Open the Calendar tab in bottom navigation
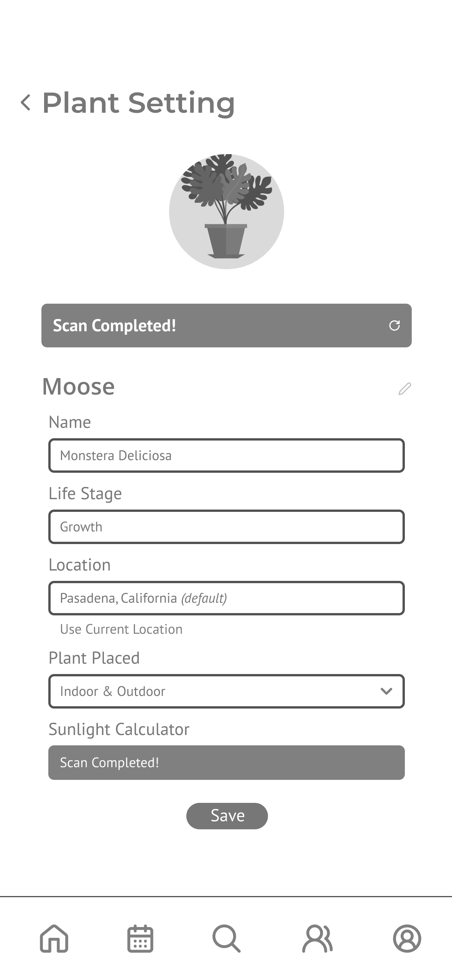 pyautogui.click(x=140, y=938)
